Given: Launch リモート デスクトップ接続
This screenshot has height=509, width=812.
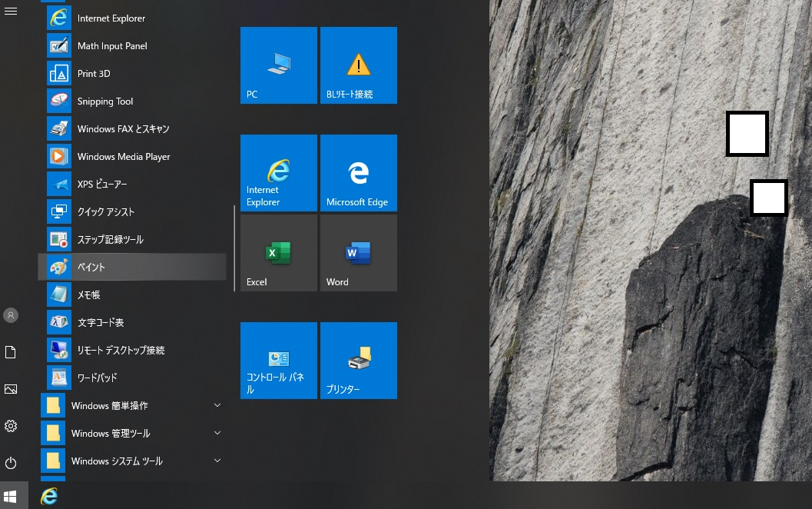Looking at the screenshot, I should [132, 350].
